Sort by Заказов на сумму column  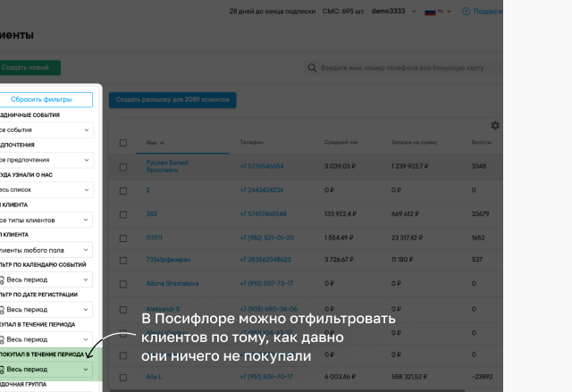(414, 142)
